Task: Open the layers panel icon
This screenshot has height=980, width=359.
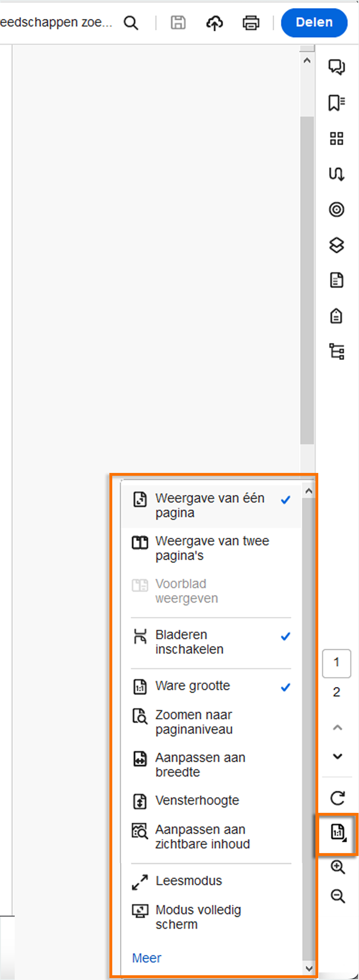Action: [x=336, y=245]
